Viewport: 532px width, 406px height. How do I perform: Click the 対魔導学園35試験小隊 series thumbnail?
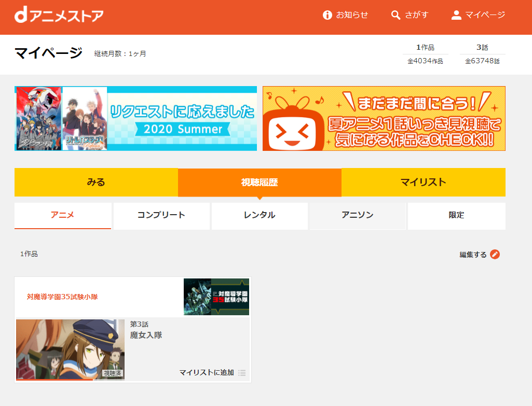[216, 297]
